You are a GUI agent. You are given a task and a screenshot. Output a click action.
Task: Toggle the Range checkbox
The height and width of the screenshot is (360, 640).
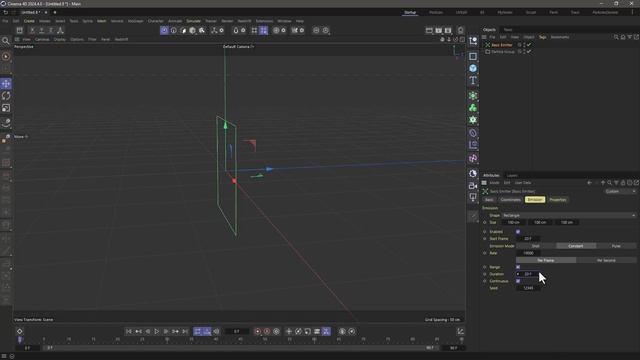click(x=518, y=267)
